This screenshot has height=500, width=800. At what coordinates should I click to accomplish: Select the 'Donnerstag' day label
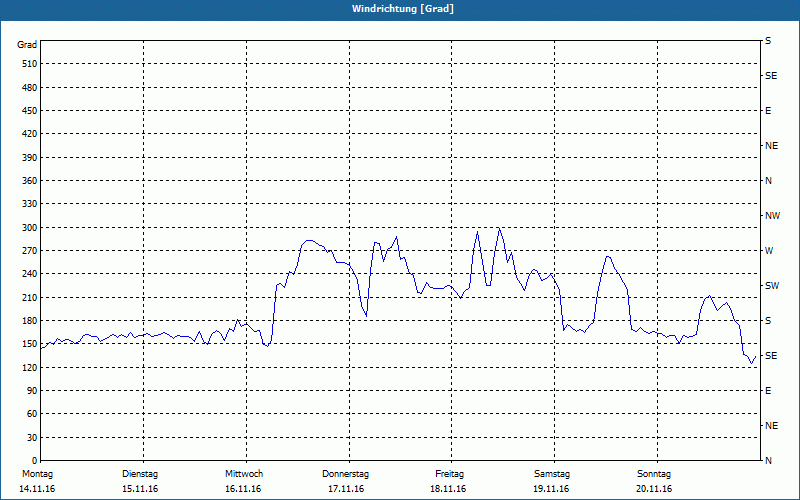coord(345,474)
